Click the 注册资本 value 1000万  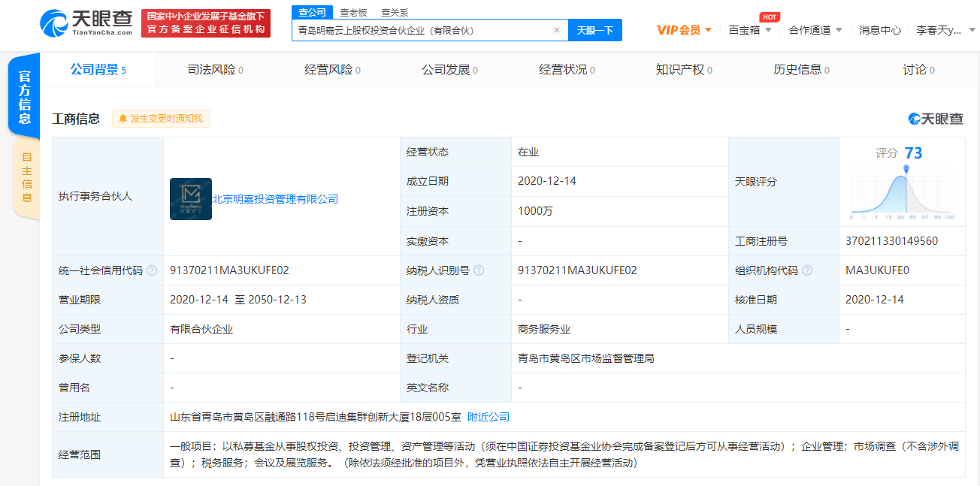pyautogui.click(x=535, y=211)
